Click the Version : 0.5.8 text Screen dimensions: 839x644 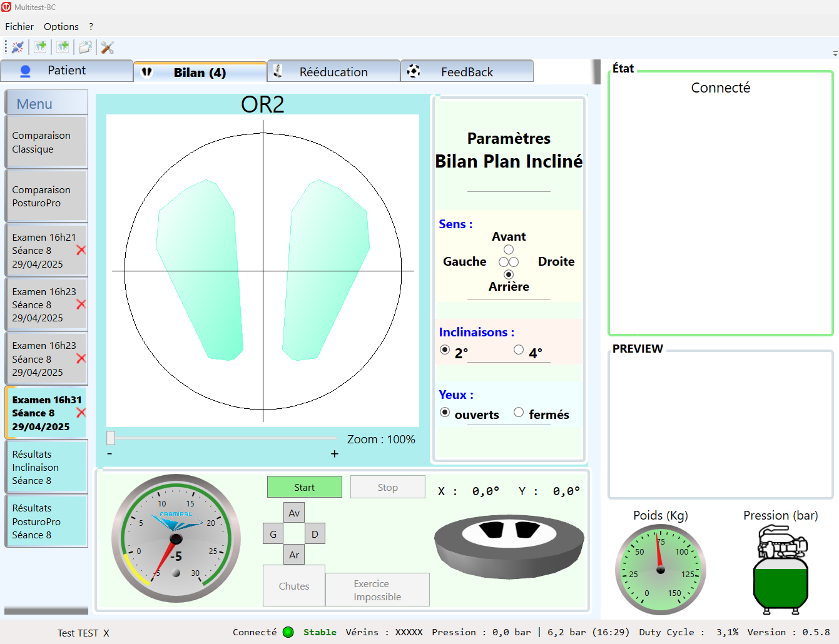788,632
